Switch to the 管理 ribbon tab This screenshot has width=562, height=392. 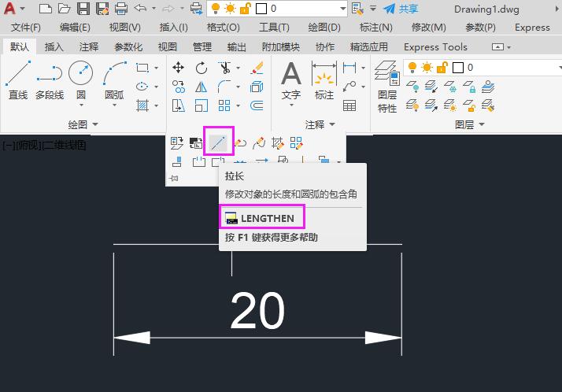[x=202, y=47]
